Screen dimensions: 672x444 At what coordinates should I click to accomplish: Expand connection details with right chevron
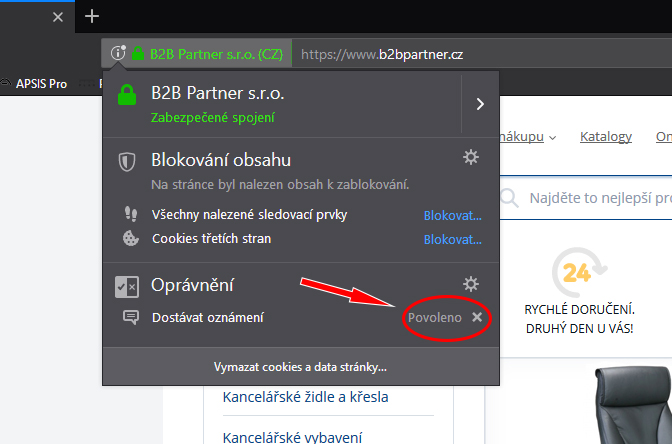[x=480, y=104]
